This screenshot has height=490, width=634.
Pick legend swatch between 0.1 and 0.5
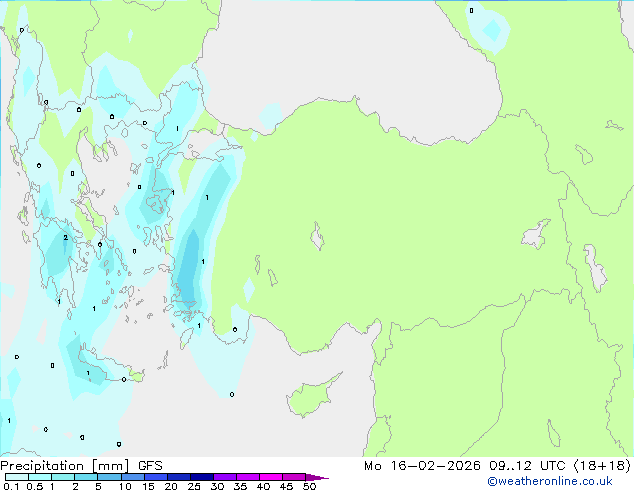17,477
